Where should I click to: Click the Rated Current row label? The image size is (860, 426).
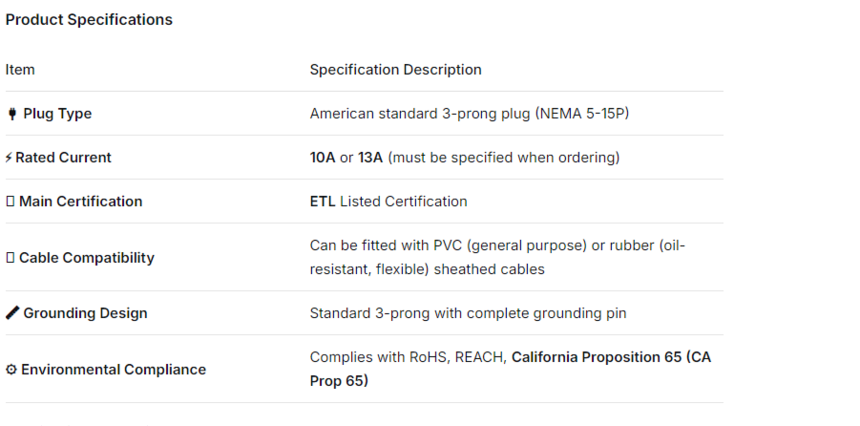pyautogui.click(x=63, y=158)
